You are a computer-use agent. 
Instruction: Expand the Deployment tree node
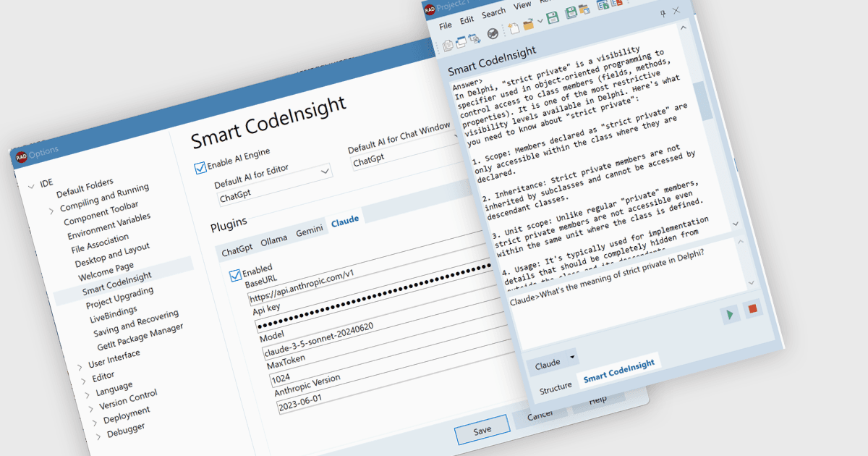click(94, 421)
